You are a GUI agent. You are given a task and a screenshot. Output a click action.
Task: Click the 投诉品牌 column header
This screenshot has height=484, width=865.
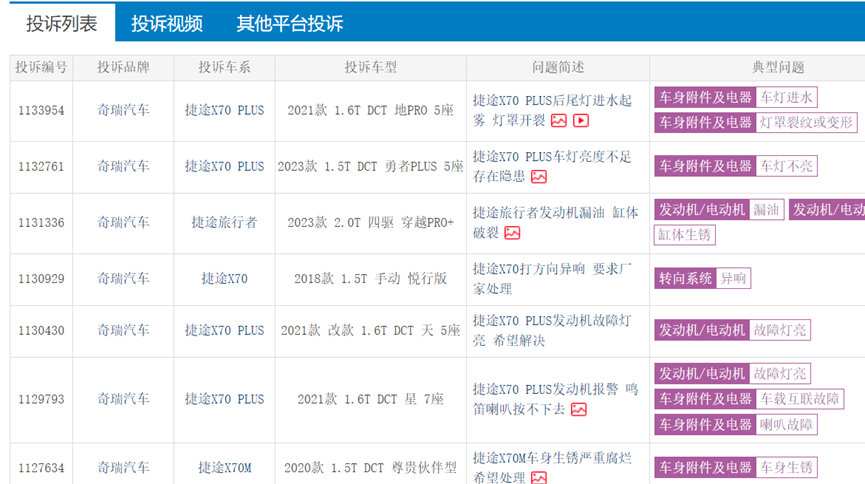pyautogui.click(x=124, y=67)
